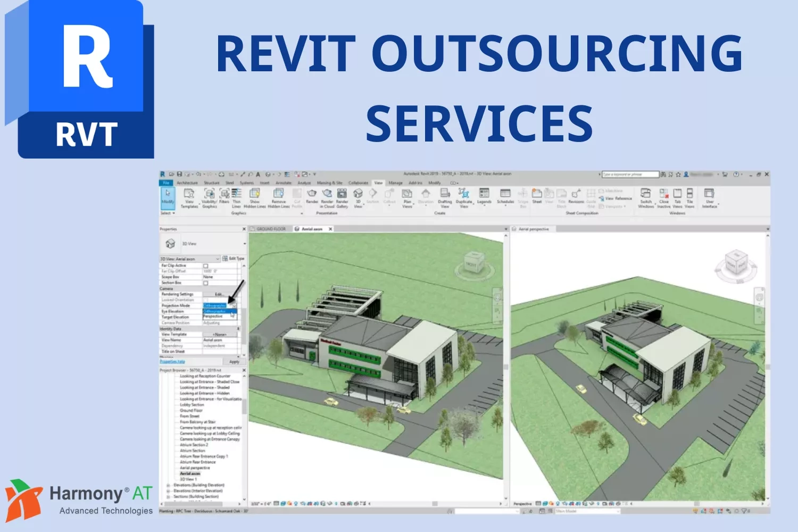The width and height of the screenshot is (798, 532).
Task: Click Rendering Settings Edit button
Action: [x=219, y=294]
